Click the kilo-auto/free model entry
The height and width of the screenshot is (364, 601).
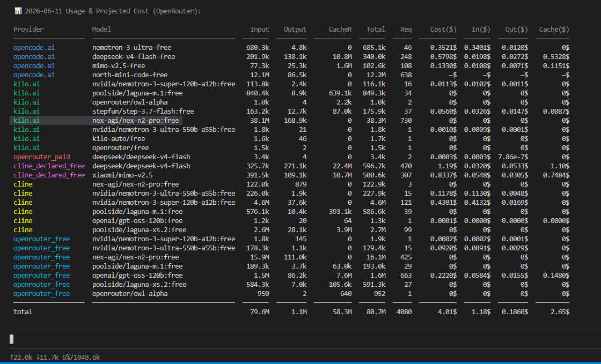coord(119,138)
